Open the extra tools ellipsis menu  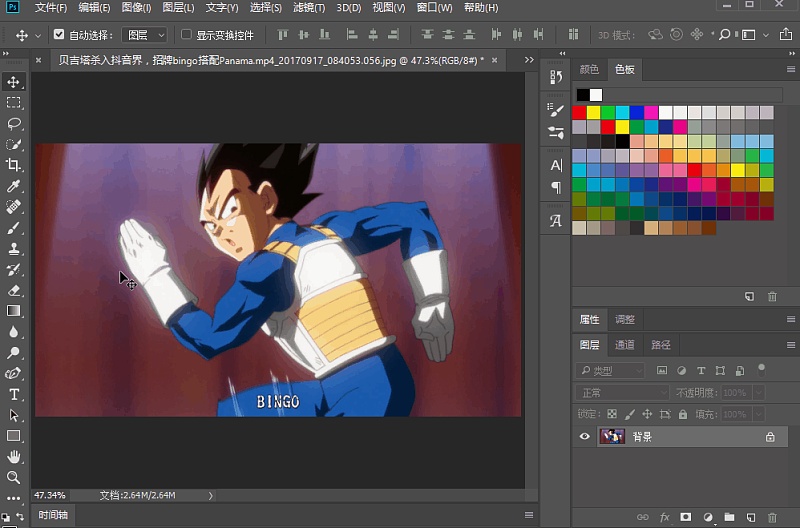[x=13, y=498]
